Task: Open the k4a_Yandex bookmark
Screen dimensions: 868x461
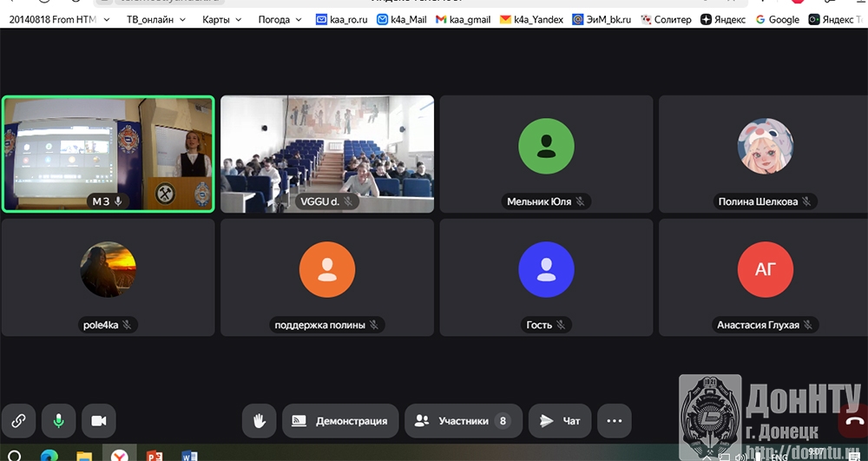Action: coord(532,19)
